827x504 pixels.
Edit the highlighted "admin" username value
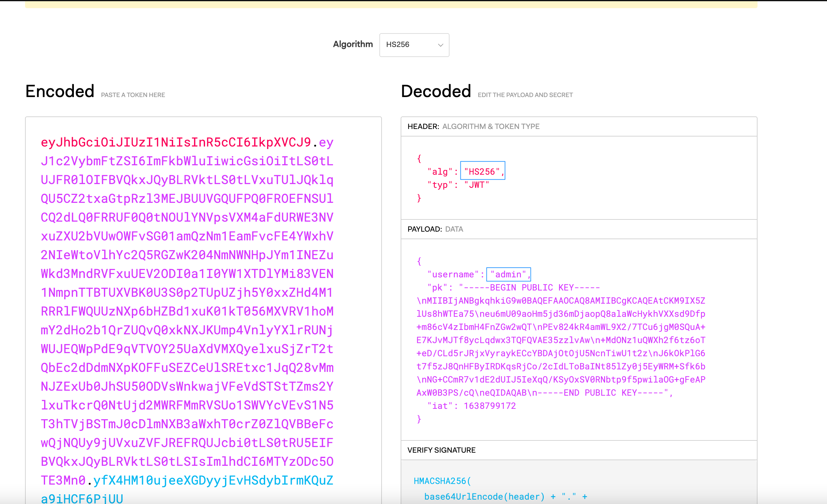coord(508,274)
